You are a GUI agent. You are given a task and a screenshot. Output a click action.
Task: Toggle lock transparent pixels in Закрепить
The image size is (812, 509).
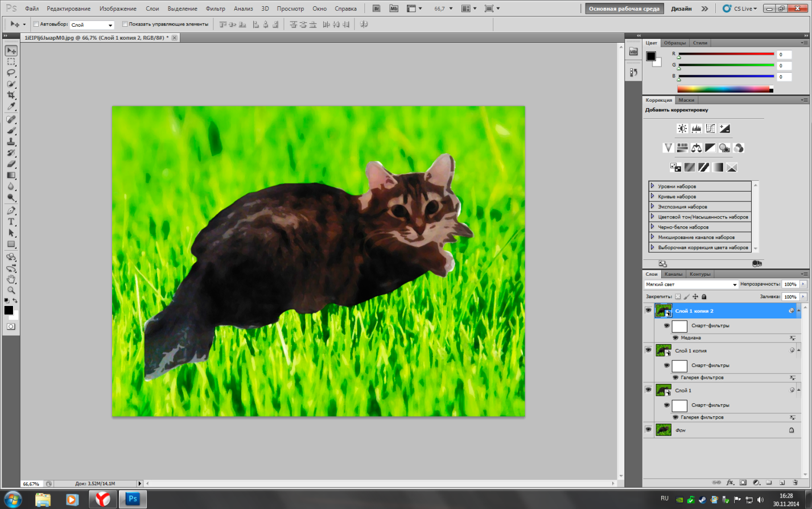coord(678,297)
